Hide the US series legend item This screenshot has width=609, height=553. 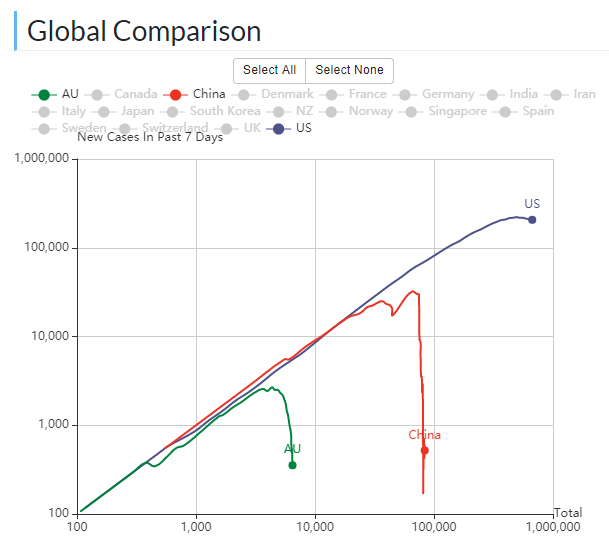pyautogui.click(x=290, y=128)
